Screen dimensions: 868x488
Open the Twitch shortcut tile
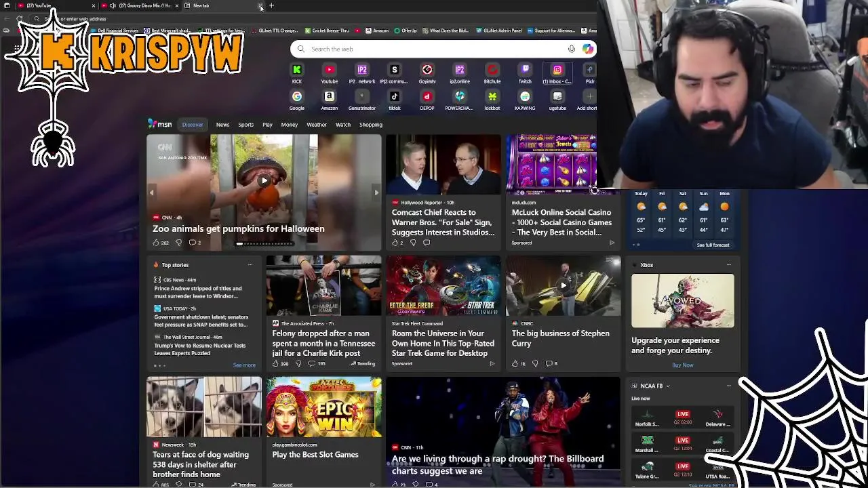tap(525, 73)
